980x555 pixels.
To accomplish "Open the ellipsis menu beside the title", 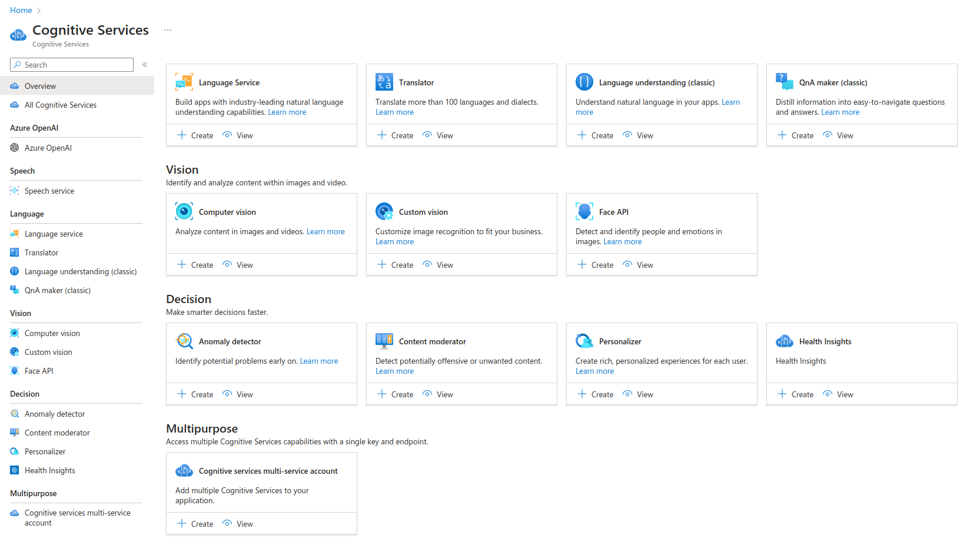I will [168, 30].
